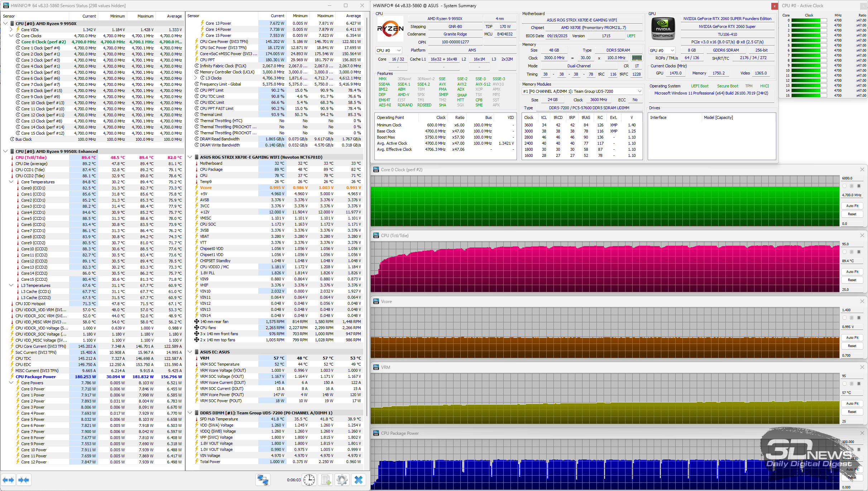Click Auto Fit in the Vcore graph
The width and height of the screenshot is (868, 491).
(852, 338)
